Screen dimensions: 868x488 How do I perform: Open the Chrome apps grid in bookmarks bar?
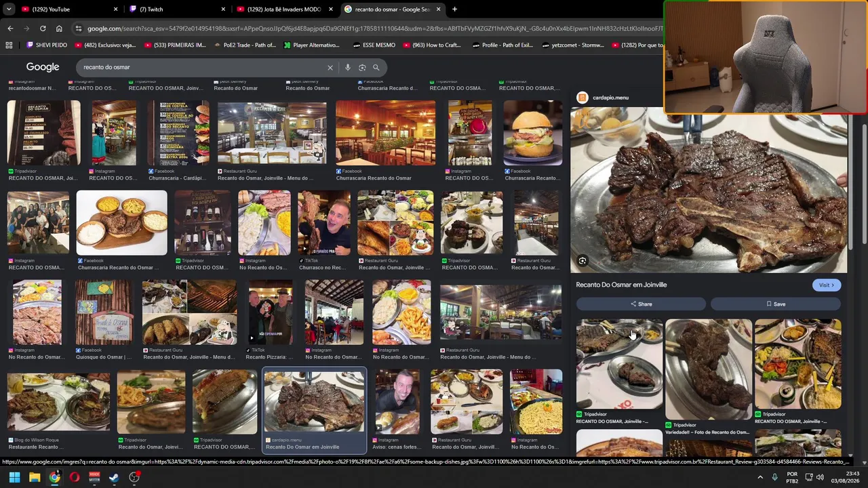(9, 45)
